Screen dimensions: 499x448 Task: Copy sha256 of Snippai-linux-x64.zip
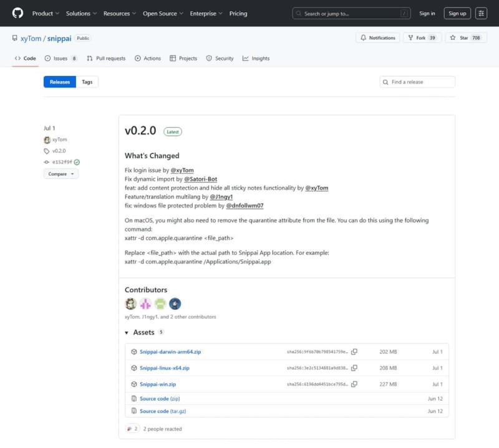click(354, 368)
